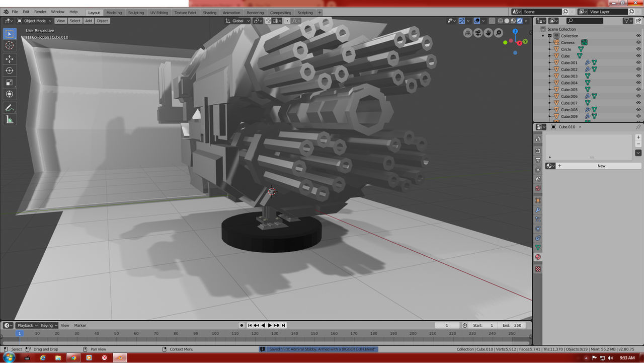Switch to the Sculpting workspace tab
The image size is (644, 363).
pos(136,13)
